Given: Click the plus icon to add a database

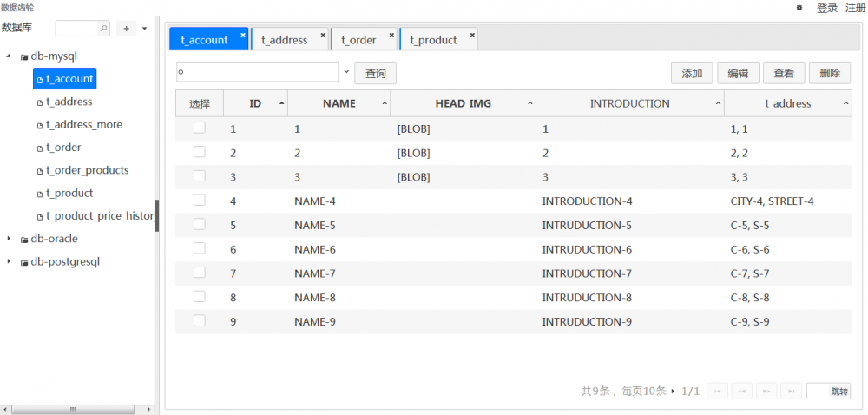Looking at the screenshot, I should pyautogui.click(x=127, y=29).
